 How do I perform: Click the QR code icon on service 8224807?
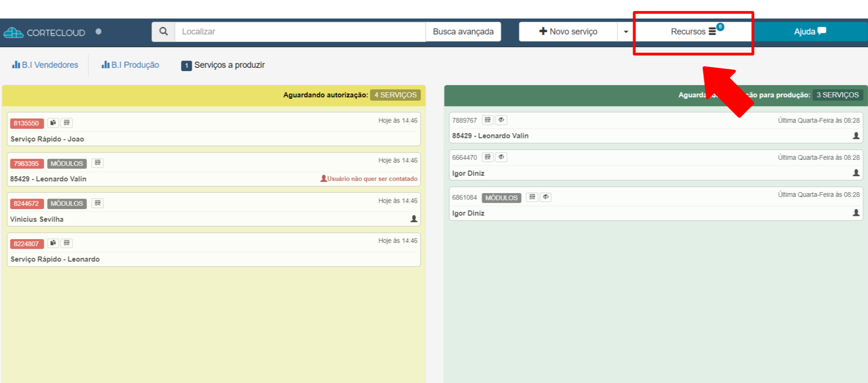click(x=67, y=243)
